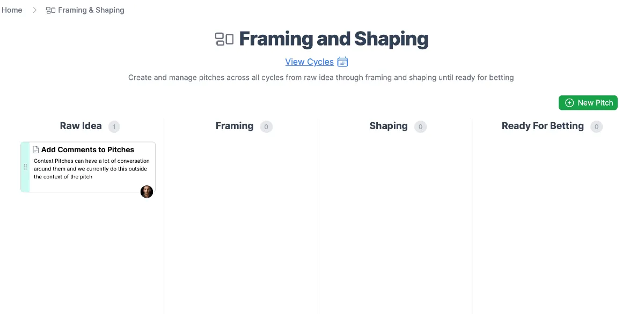Select the Framing & Shaping breadcrumb item
Viewport: 644px width, 314px height.
[85, 10]
